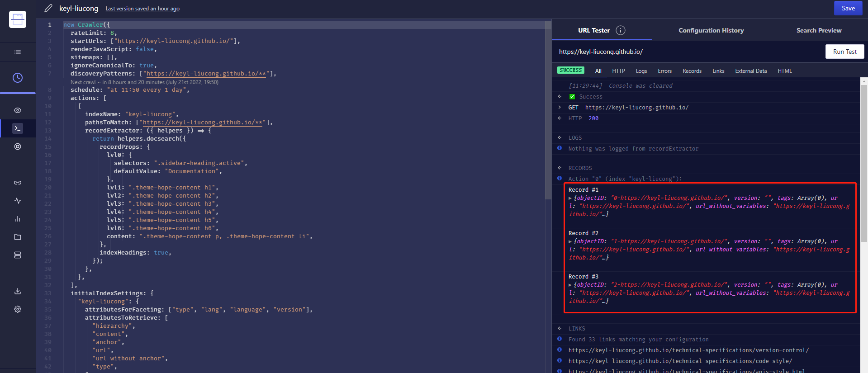Click 'Found 33 links matching your configuration' text
The height and width of the screenshot is (373, 868).
638,340
